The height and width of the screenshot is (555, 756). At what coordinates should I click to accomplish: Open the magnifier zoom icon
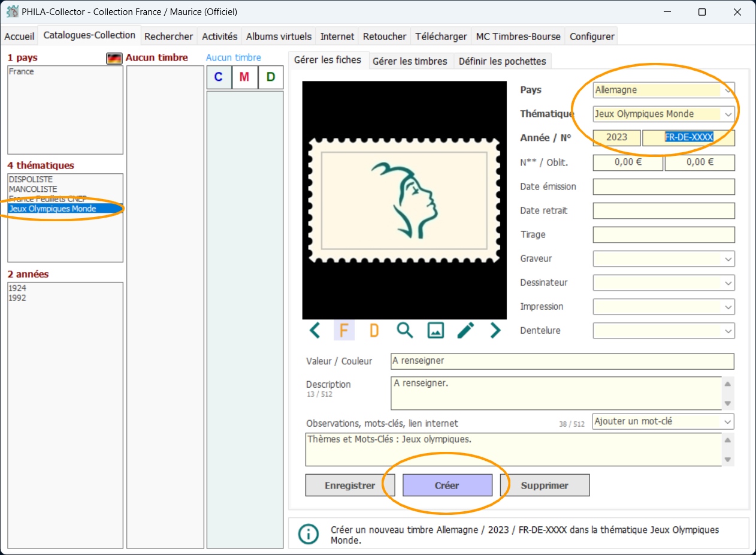[405, 330]
